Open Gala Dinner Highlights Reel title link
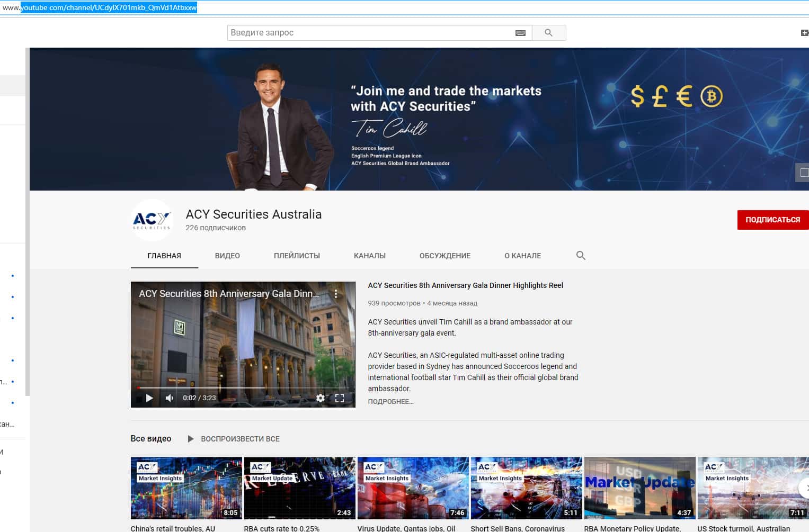Screen dimensions: 809x532 (465, 285)
